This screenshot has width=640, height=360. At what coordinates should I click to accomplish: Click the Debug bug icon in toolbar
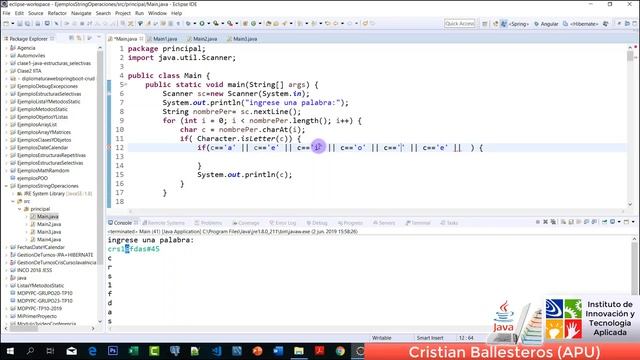click(x=188, y=24)
